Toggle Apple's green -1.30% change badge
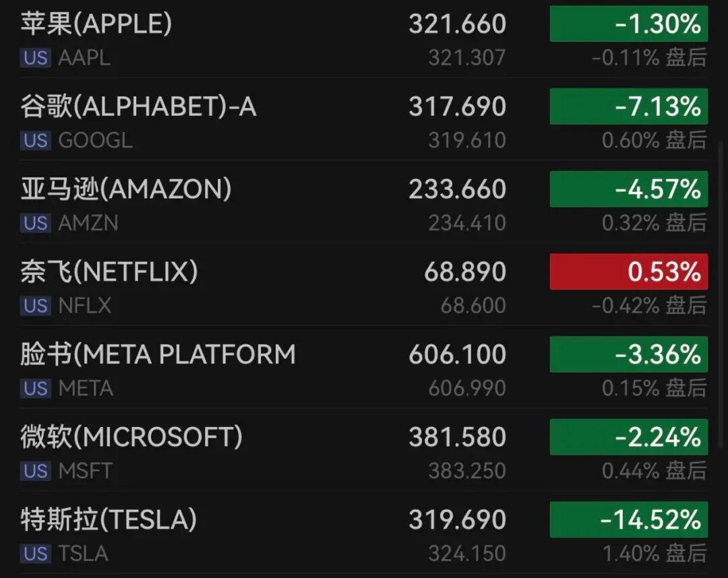 (x=629, y=24)
